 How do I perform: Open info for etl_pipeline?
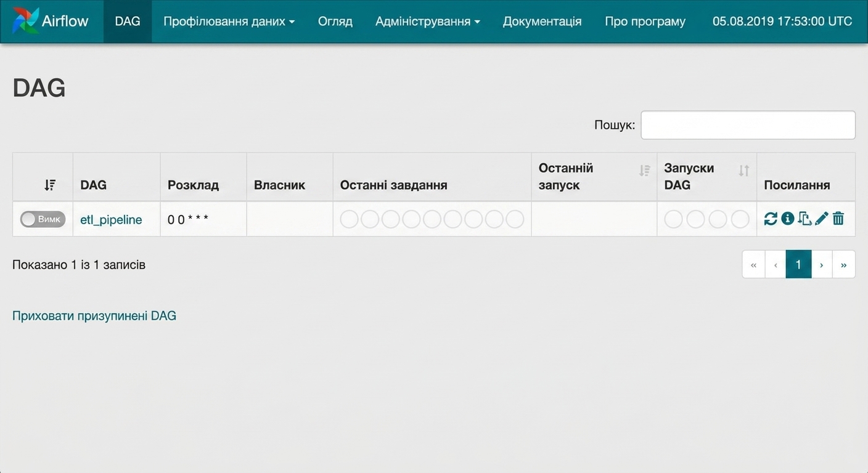787,218
